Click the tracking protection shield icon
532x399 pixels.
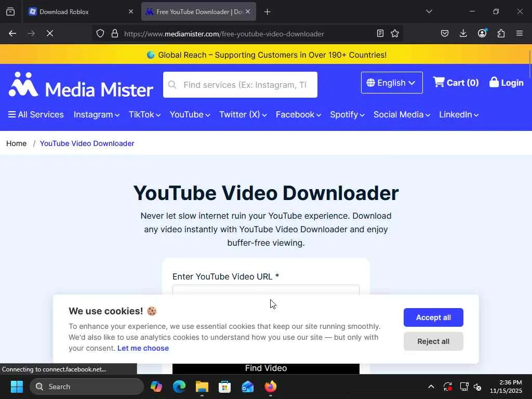(100, 34)
